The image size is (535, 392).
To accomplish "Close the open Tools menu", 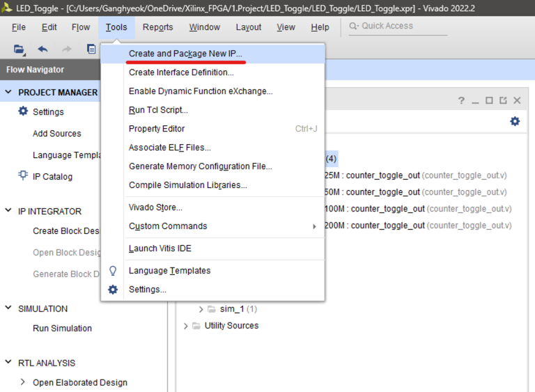I will [x=116, y=27].
